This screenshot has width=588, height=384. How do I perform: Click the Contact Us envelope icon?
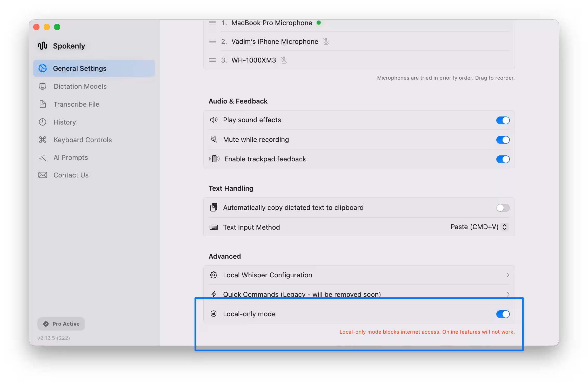[x=43, y=175]
